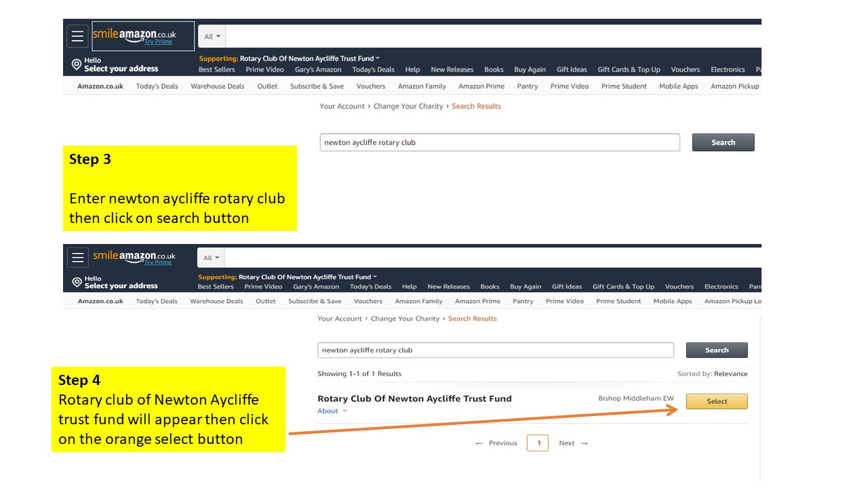Open Electronics in Step 3 screenshot
Image resolution: width=868 pixels, height=488 pixels.
tap(728, 69)
